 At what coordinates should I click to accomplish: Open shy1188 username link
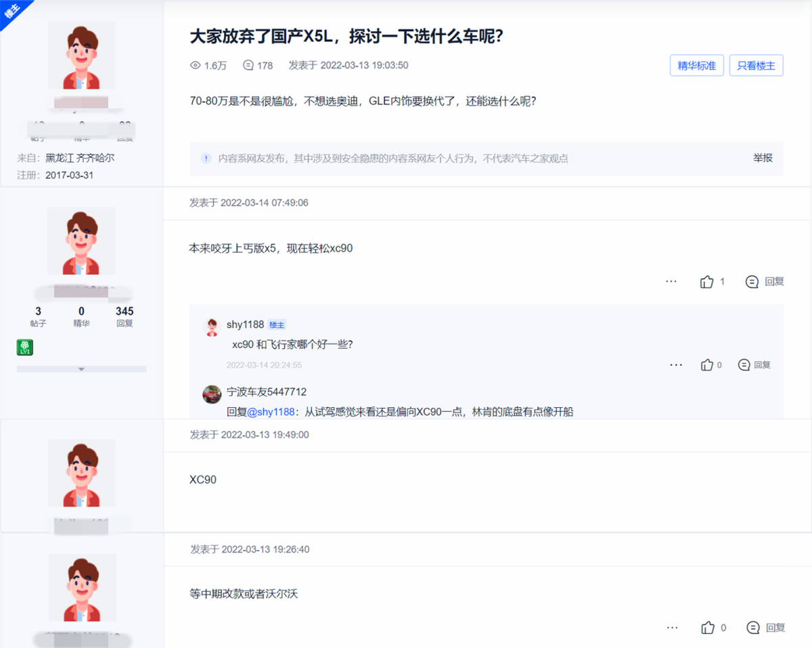click(x=245, y=325)
